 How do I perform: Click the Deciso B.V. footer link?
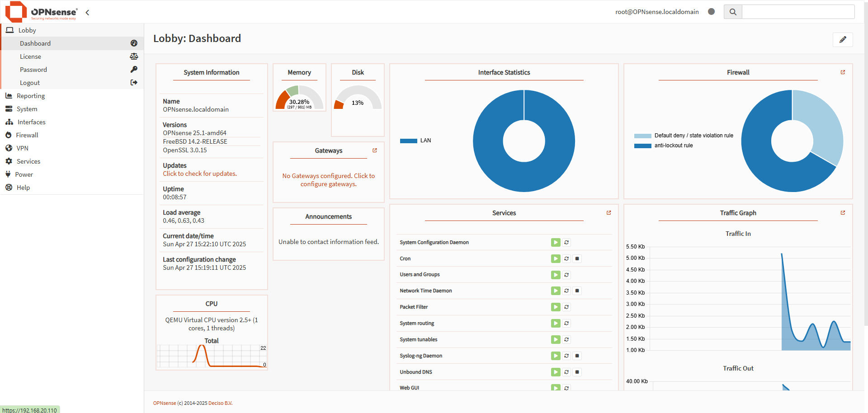pyautogui.click(x=221, y=403)
